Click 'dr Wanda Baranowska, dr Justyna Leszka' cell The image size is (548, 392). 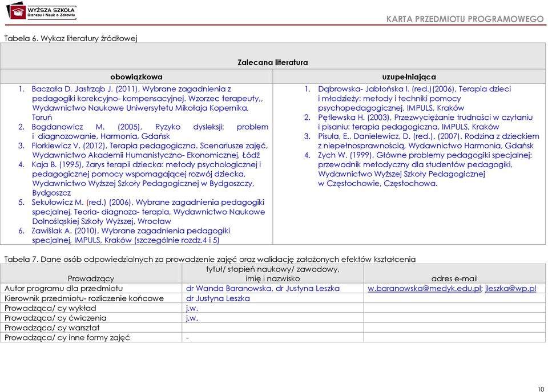263,289
